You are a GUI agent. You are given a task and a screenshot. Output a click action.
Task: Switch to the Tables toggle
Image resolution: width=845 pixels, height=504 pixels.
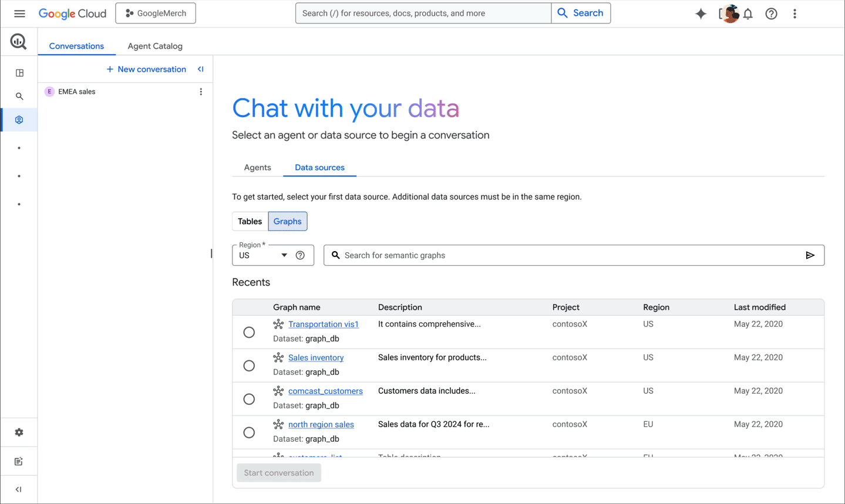pyautogui.click(x=250, y=221)
